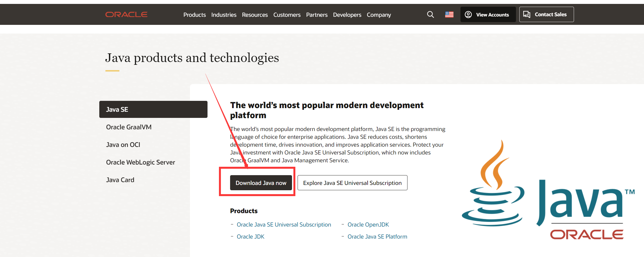Select the Oracle WebLogic Server tab
The height and width of the screenshot is (257, 644).
click(140, 162)
